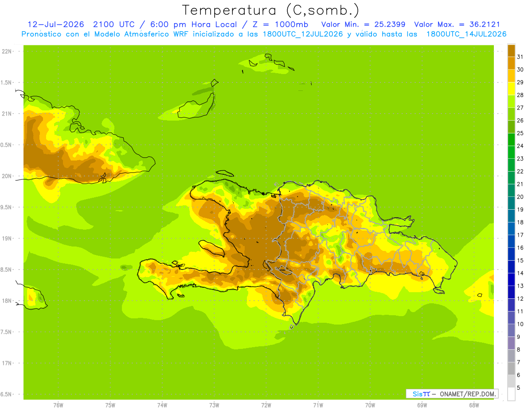Click the teal colorbar swatch between 19 and 20
The height and width of the screenshot is (411, 532).
pos(511,203)
